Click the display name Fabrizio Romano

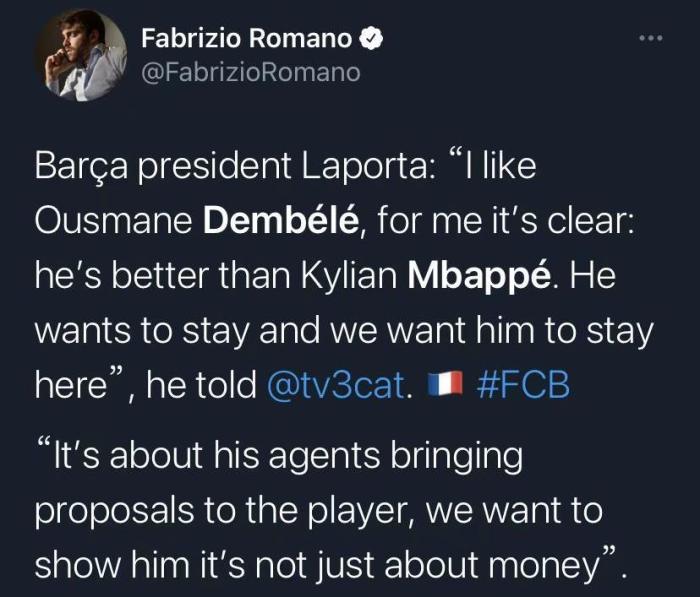[x=246, y=38]
